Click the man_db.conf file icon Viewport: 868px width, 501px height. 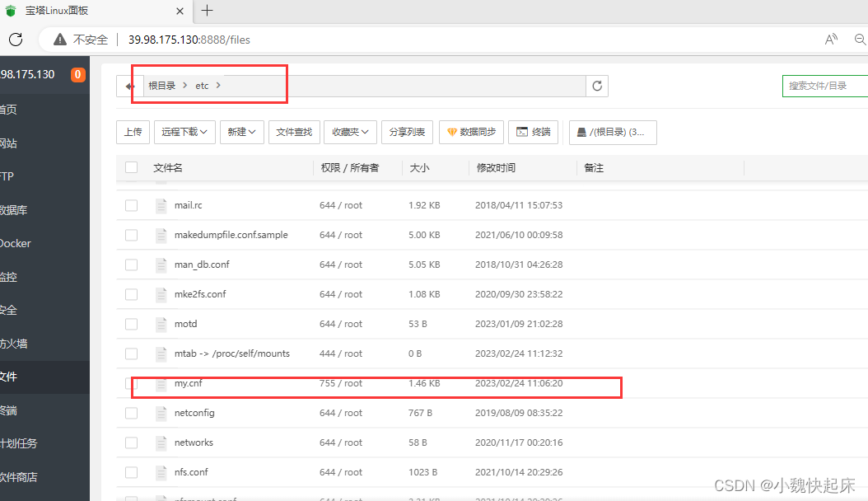(161, 265)
